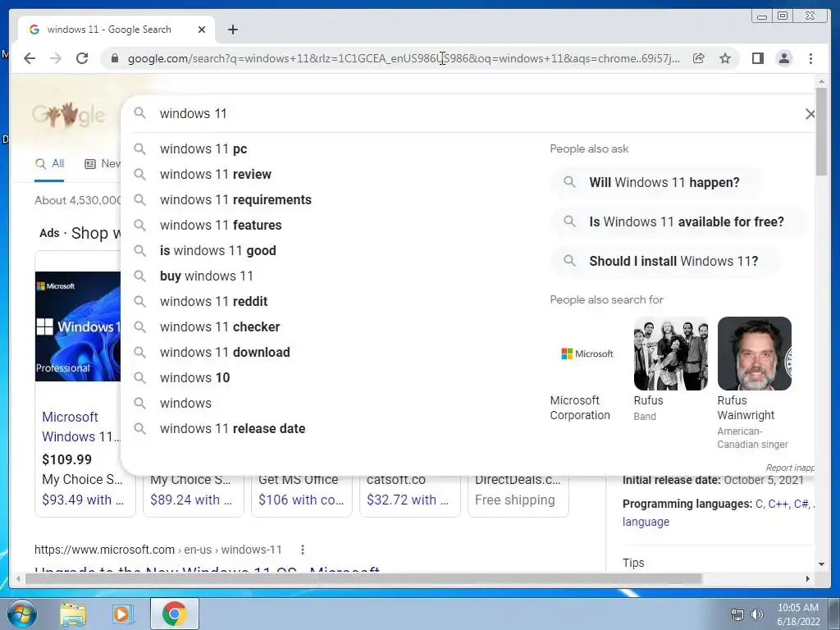The height and width of the screenshot is (630, 840).
Task: Launch Windows Media Player from taskbar
Action: pos(122,614)
